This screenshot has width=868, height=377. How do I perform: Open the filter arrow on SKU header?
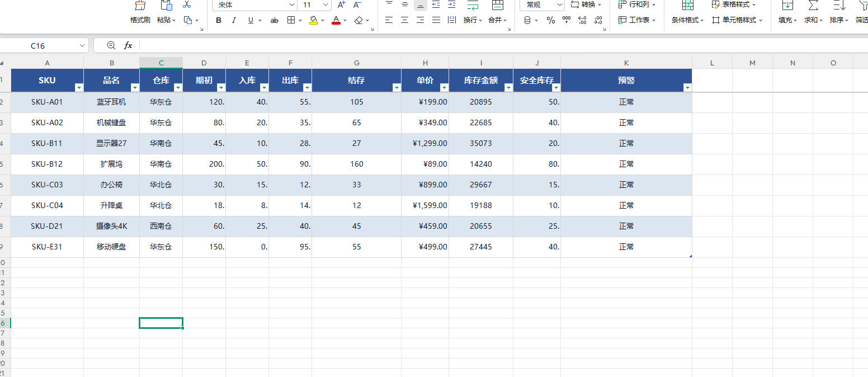click(79, 87)
